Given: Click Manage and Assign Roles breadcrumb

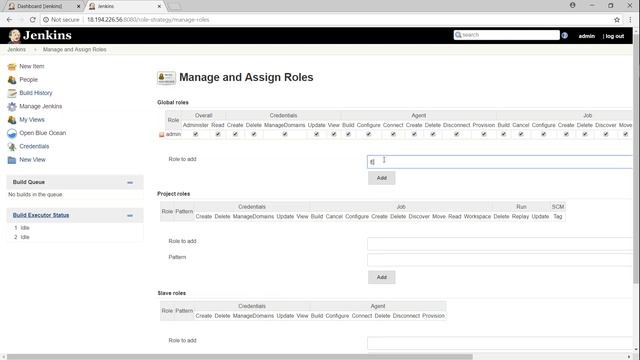Looking at the screenshot, I should 75,50.
